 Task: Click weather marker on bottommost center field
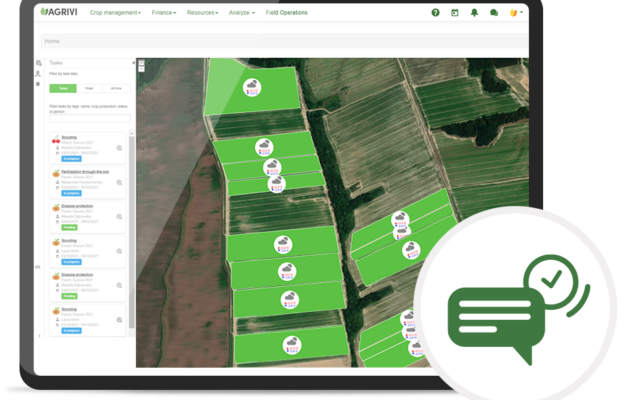pyautogui.click(x=292, y=345)
